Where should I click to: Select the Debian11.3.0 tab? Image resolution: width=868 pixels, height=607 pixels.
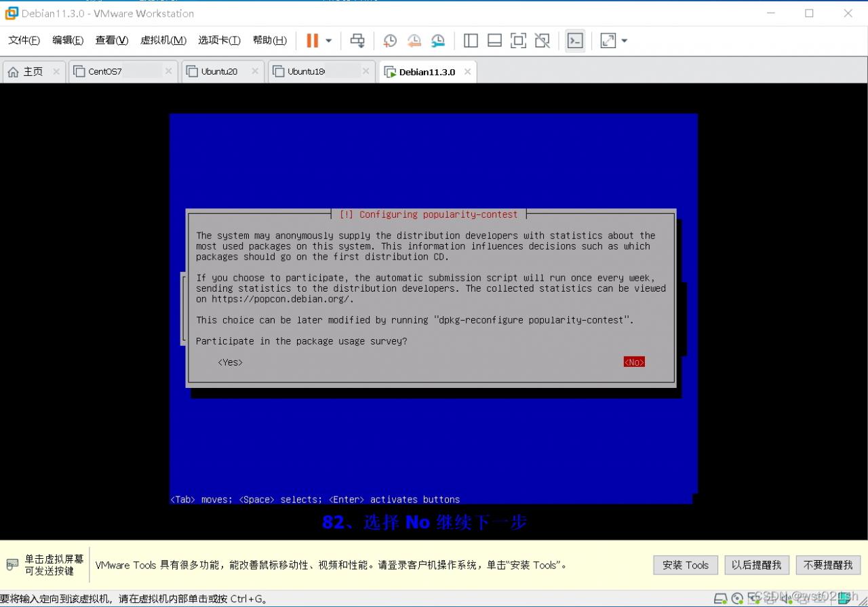[427, 72]
